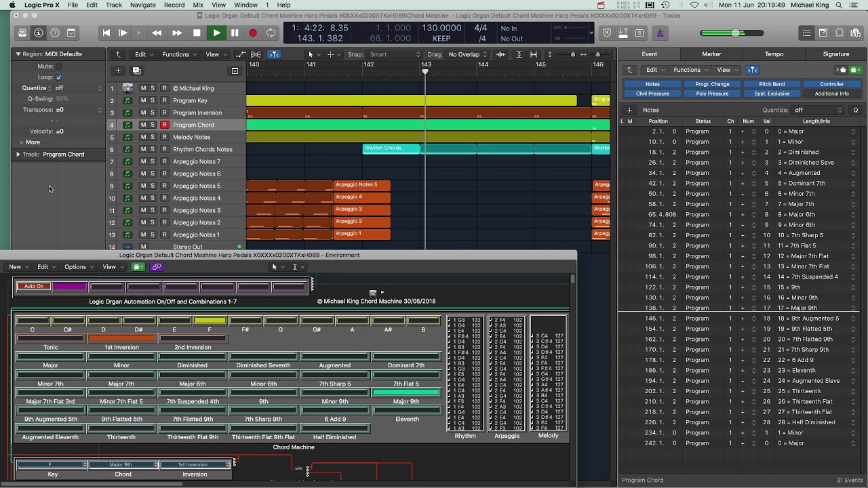The image size is (868, 488).
Task: Open the Drag No Overlap dropdown
Action: 467,54
